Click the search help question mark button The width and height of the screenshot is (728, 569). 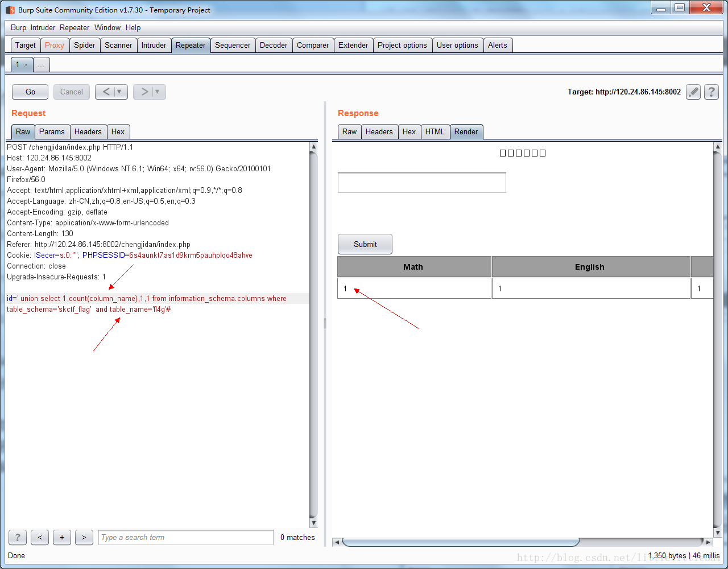18,537
